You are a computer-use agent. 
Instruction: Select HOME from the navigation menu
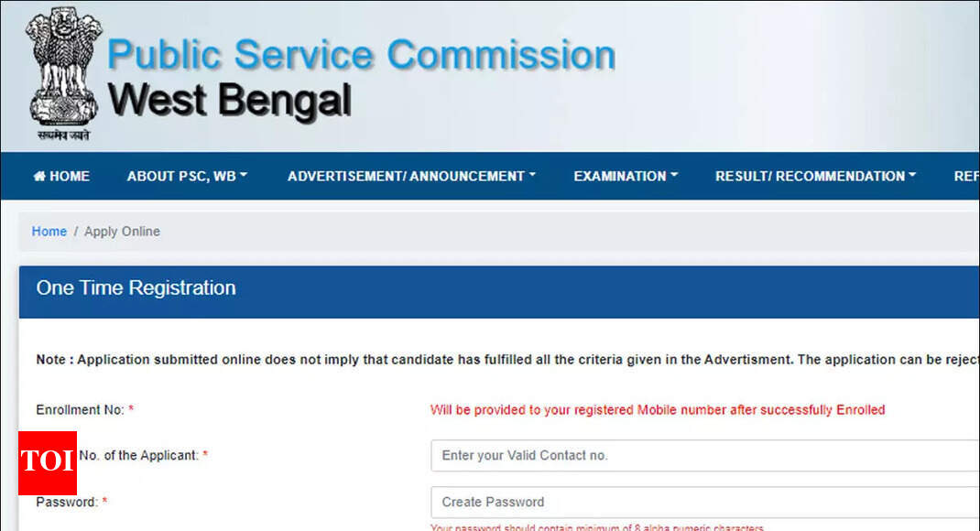point(60,176)
